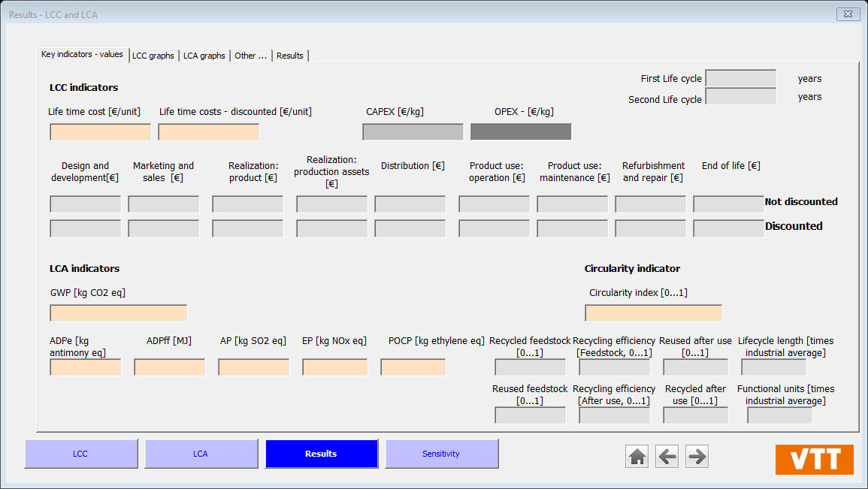The height and width of the screenshot is (489, 868).
Task: Select the EP [kg NOx eq] field
Action: tap(335, 367)
